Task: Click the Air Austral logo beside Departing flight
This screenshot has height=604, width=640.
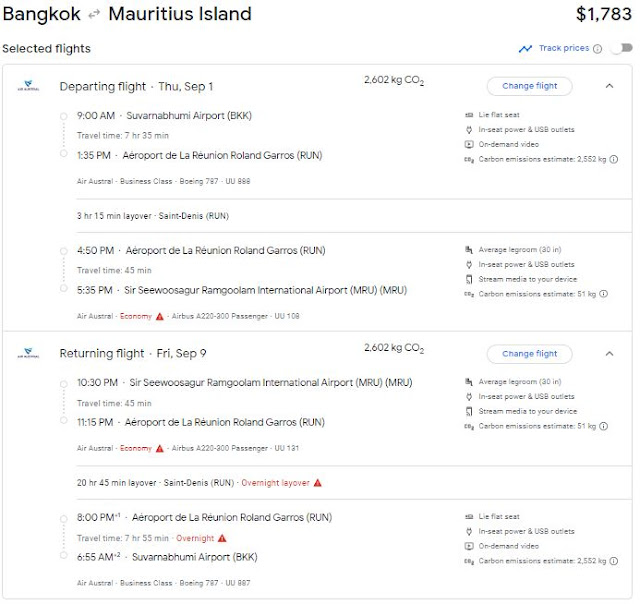Action: 28,86
